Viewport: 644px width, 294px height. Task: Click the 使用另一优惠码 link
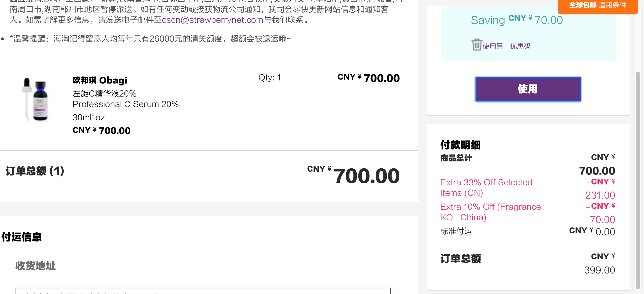[506, 46]
